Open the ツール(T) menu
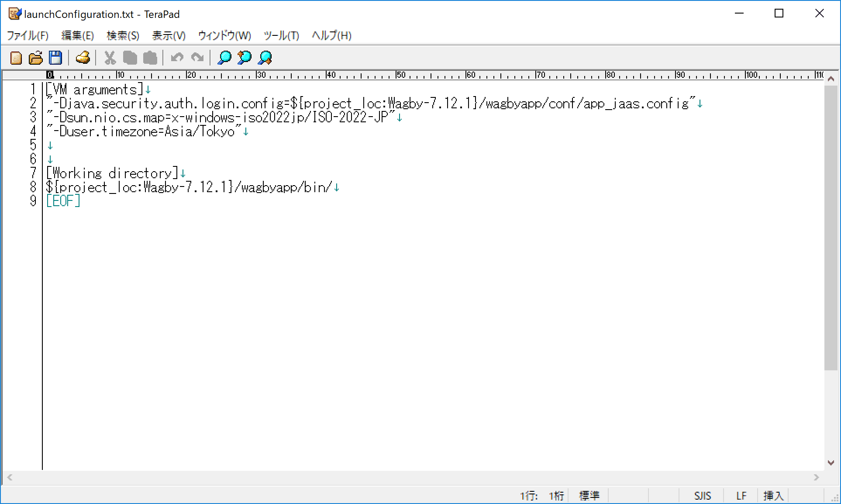The height and width of the screenshot is (504, 841). click(281, 35)
